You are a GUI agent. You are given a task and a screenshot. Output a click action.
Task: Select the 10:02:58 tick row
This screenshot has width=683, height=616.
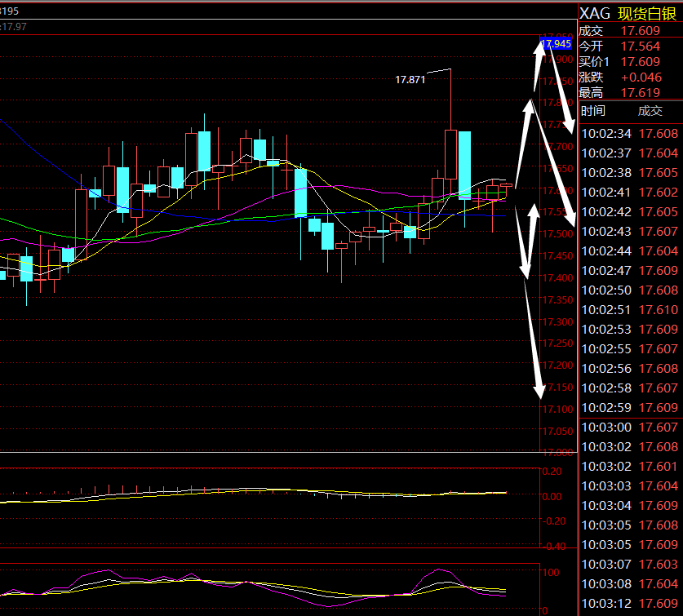[630, 388]
